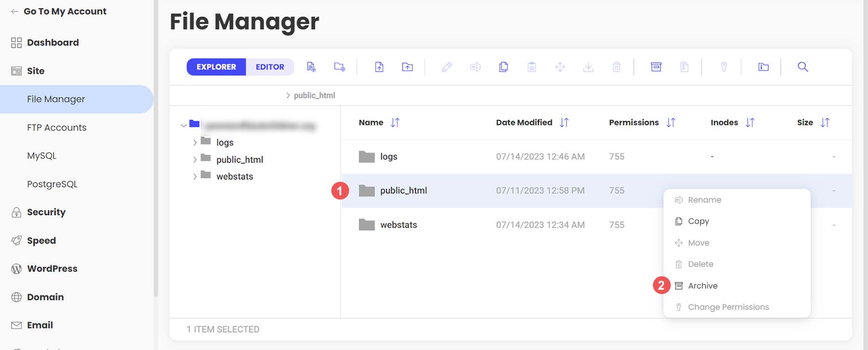Select the public_html tree item label
Viewport: 868px width, 350px height.
pyautogui.click(x=240, y=160)
